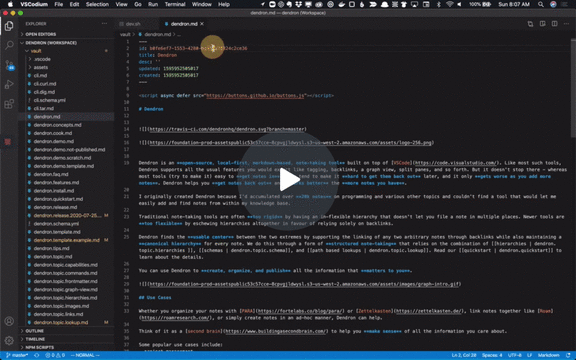Image resolution: width=576 pixels, height=360 pixels.
Task: Click the master branch in status bar
Action: coord(17,355)
